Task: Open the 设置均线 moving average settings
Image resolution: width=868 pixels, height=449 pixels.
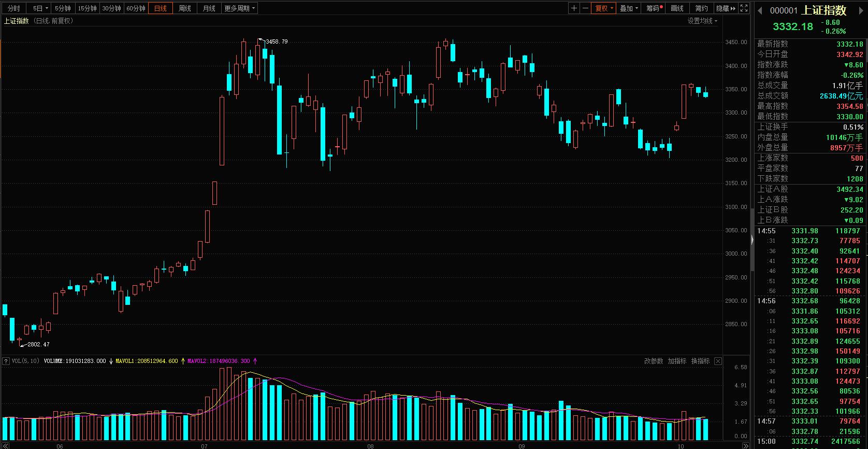Action: pos(702,21)
